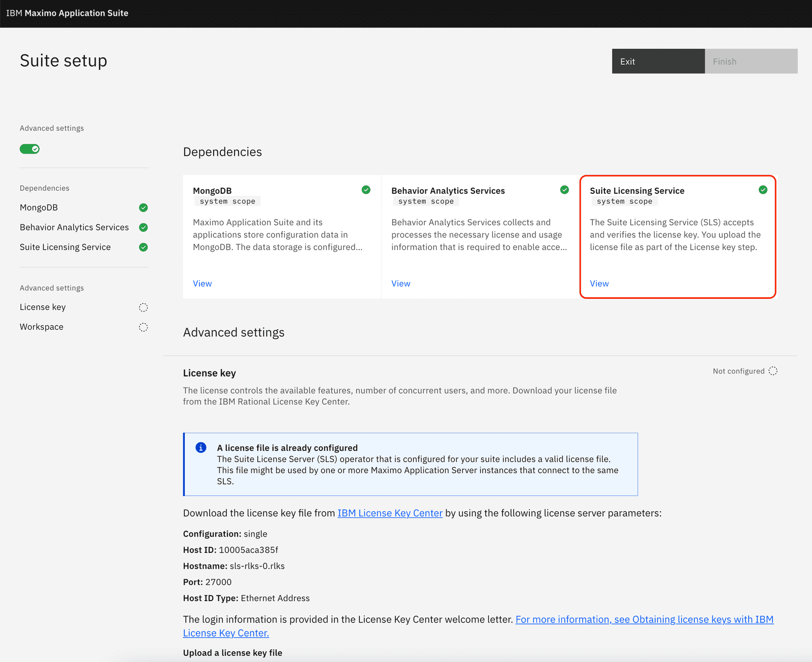
Task: Click the green checkmark on the MongoDB card
Action: (x=366, y=190)
